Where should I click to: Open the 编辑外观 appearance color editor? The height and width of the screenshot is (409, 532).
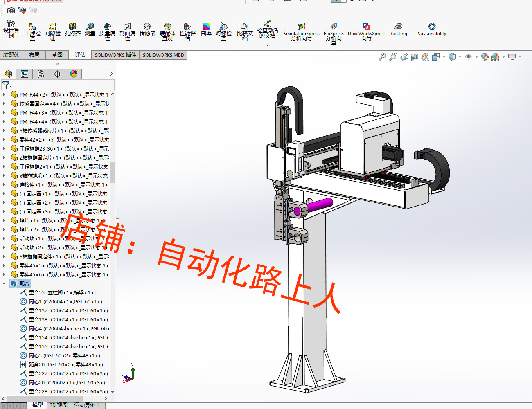coord(485,57)
